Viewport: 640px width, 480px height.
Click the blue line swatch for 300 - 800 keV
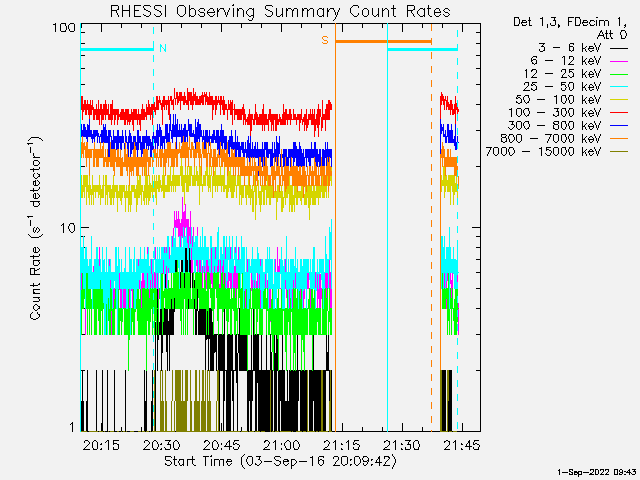[619, 126]
